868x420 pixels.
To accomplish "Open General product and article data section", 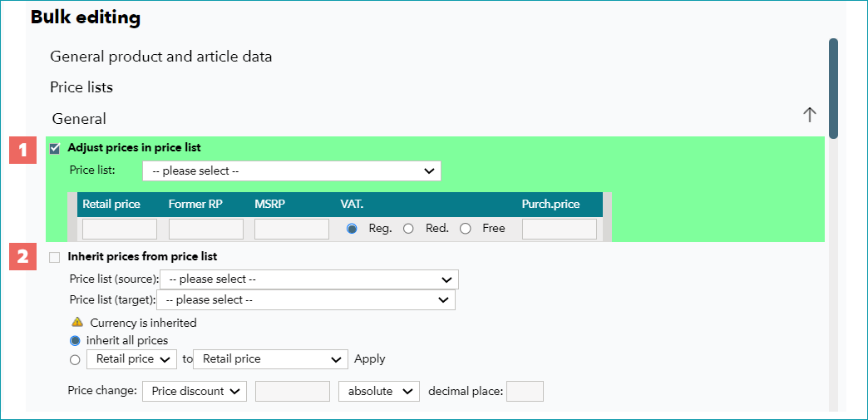I will point(161,57).
